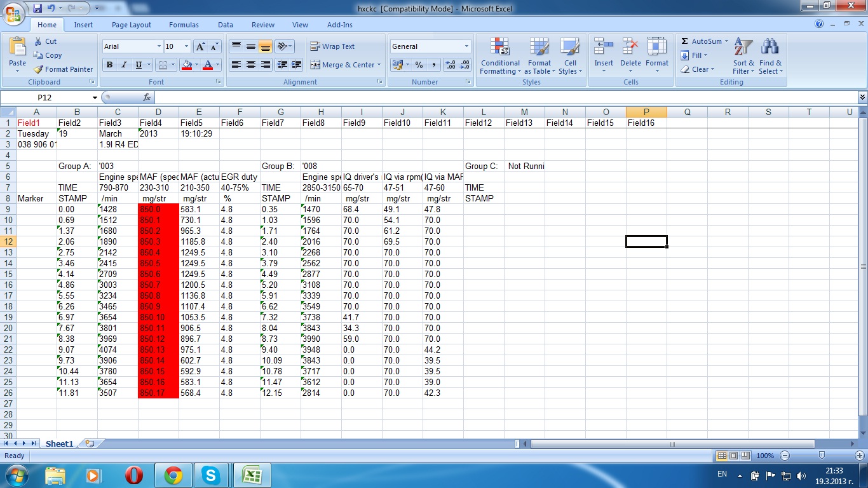
Task: Open Skype from the taskbar
Action: pos(210,475)
